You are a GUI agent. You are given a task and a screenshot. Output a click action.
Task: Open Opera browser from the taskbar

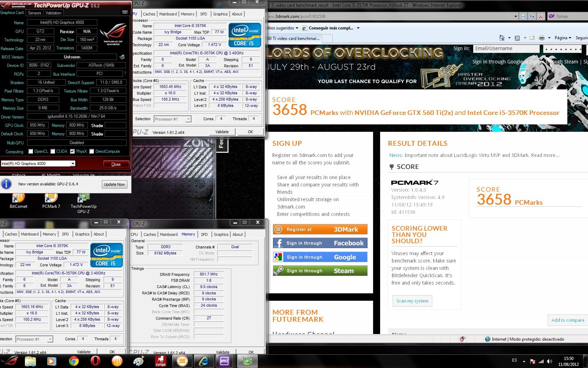(95, 361)
